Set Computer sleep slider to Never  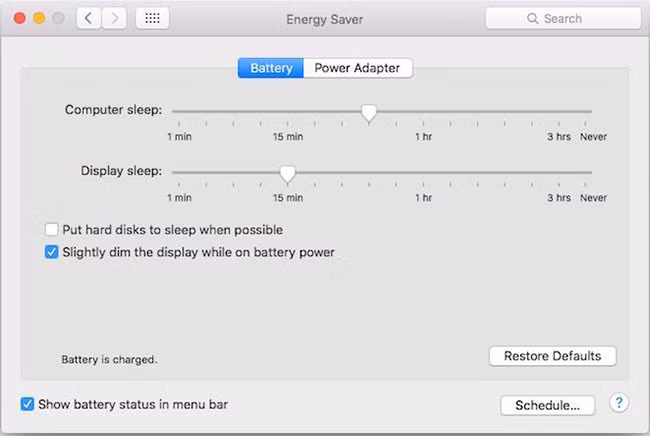click(592, 112)
